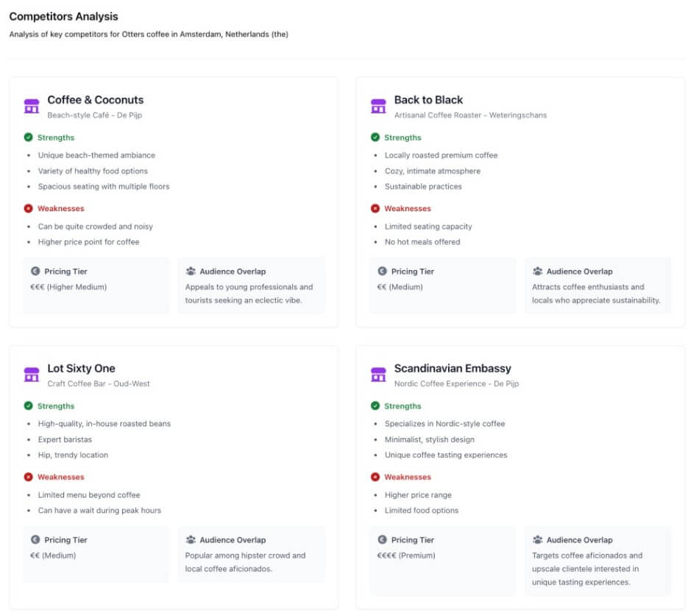Click 'No hot meals offered' bullet
688x616 pixels.
point(422,241)
